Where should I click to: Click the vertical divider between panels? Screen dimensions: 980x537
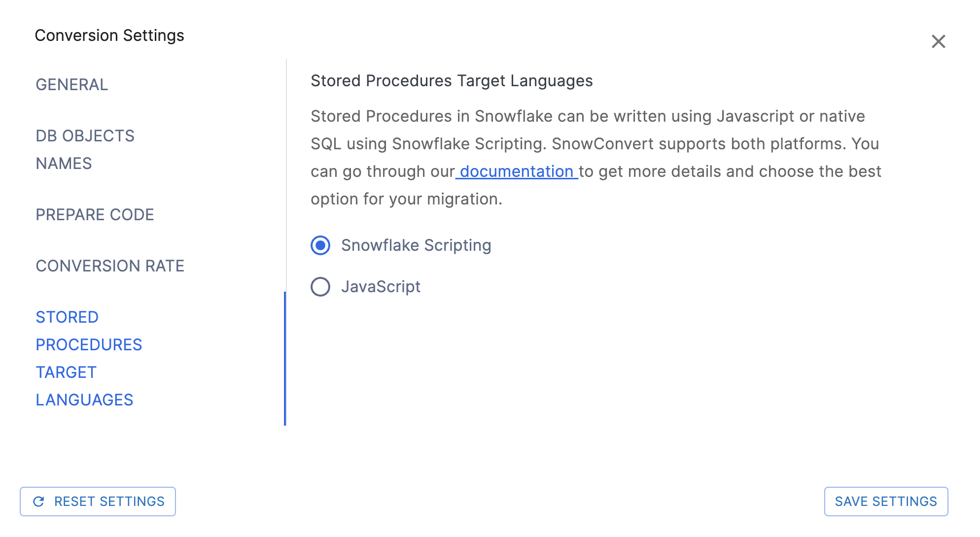(x=286, y=148)
